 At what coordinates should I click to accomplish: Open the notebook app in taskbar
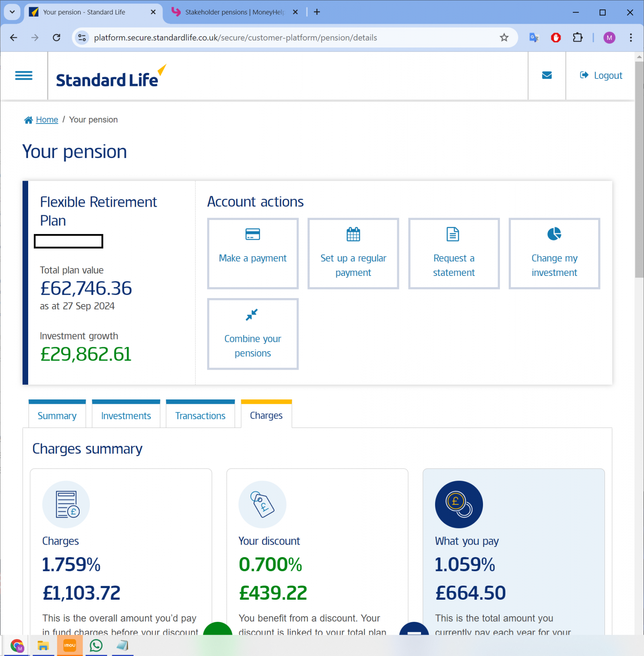122,646
